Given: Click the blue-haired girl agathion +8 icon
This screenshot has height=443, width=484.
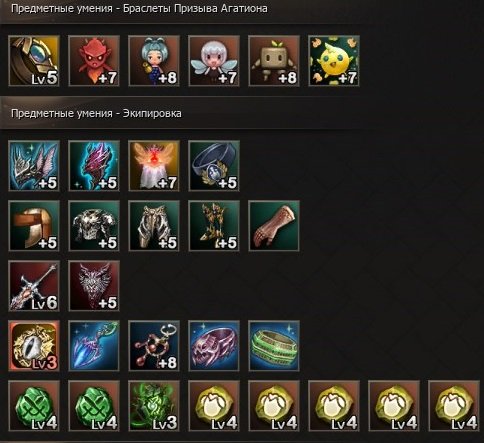Looking at the screenshot, I should [x=154, y=61].
